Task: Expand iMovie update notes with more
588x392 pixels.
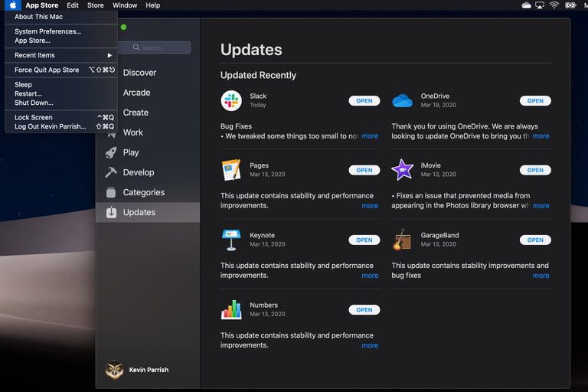Action: pyautogui.click(x=541, y=206)
